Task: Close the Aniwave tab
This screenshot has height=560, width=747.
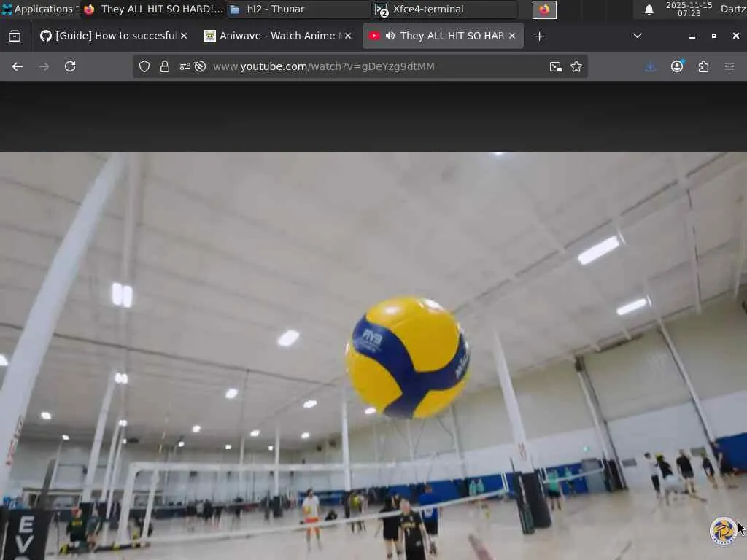Action: click(x=348, y=36)
